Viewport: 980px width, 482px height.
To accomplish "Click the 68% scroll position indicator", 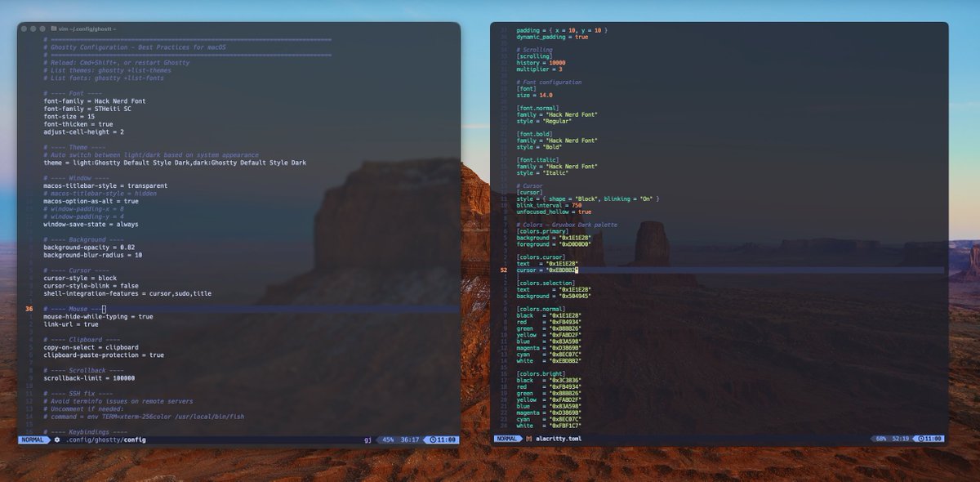I will [x=881, y=439].
